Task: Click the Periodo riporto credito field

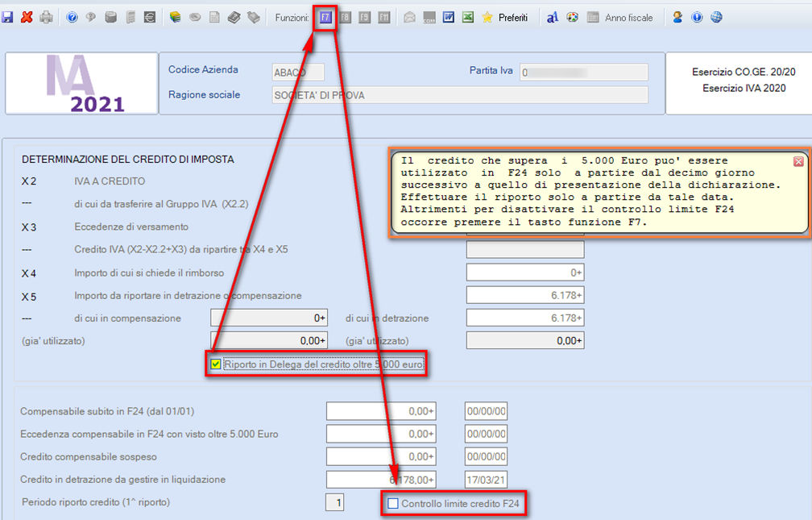Action: point(334,501)
